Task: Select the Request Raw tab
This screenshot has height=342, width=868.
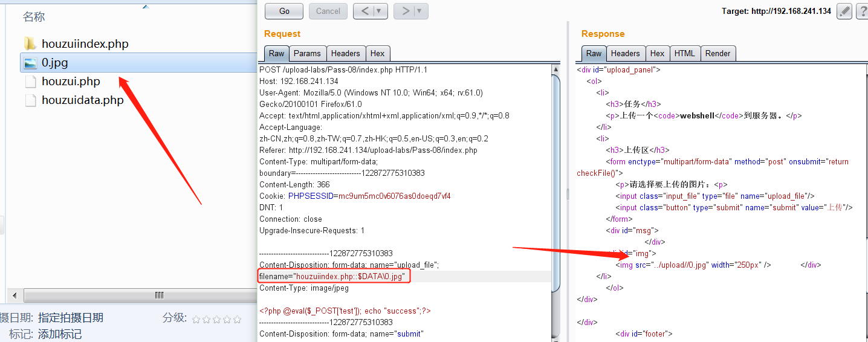Action: click(x=277, y=53)
